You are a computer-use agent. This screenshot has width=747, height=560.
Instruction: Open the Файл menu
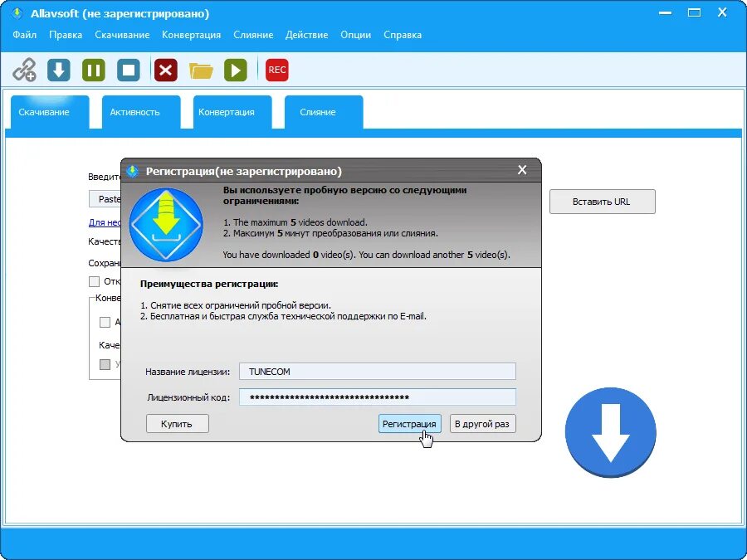24,35
